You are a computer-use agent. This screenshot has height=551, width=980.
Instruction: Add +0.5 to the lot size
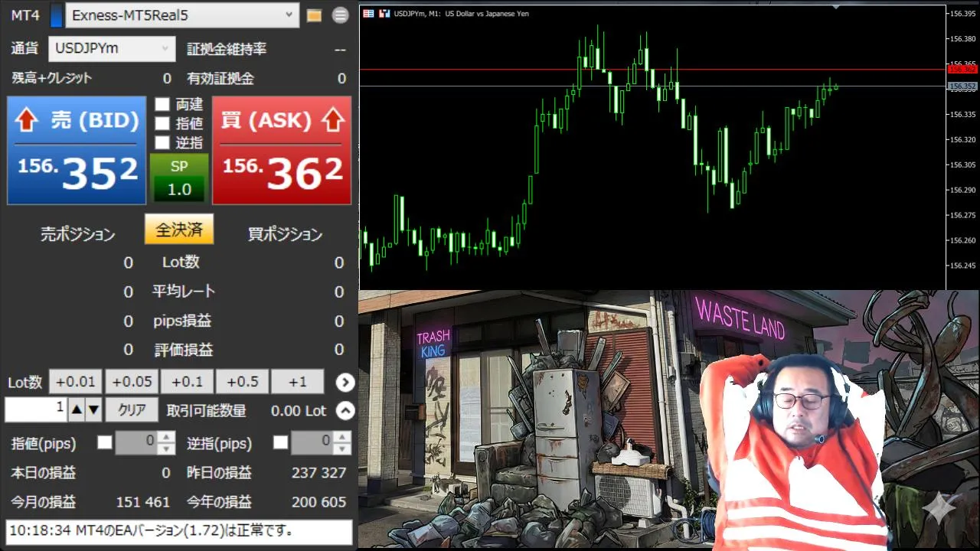coord(242,381)
